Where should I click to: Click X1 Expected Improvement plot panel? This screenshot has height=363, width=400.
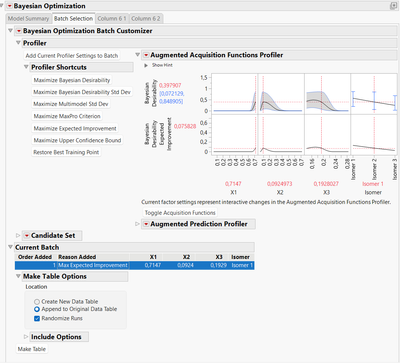[x=235, y=135]
